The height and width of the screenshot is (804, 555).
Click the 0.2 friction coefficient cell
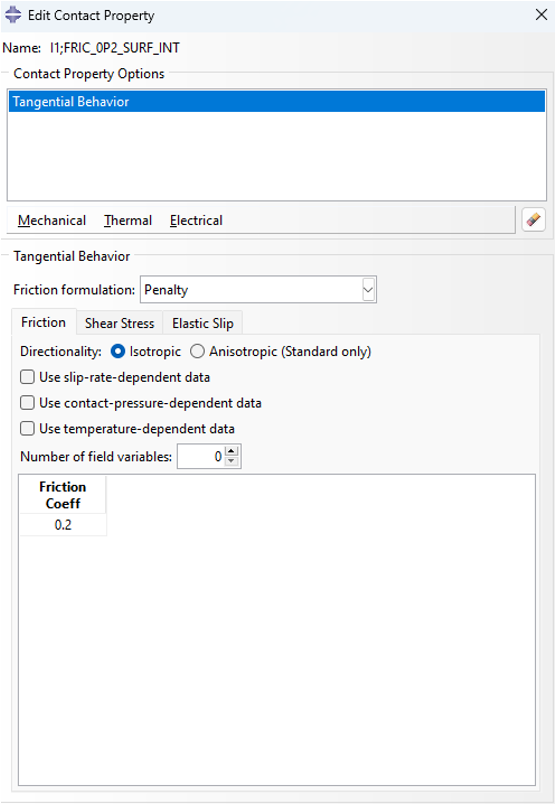(63, 525)
